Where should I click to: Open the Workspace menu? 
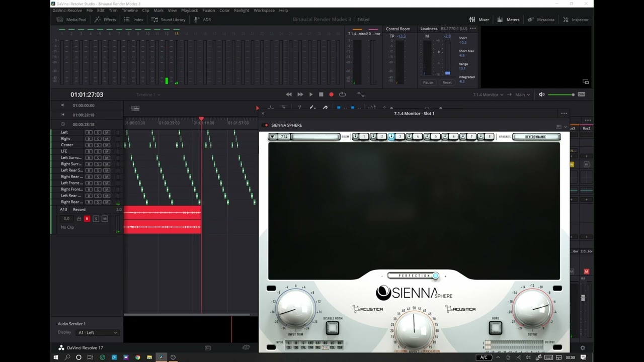point(264,10)
